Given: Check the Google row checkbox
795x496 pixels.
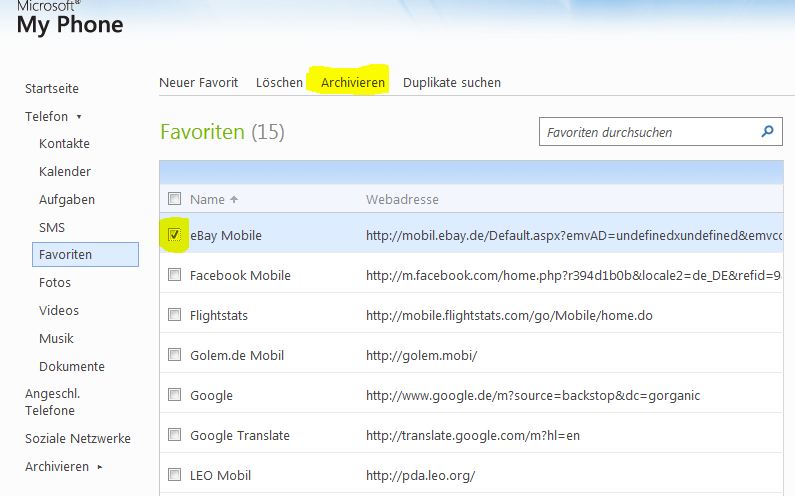Looking at the screenshot, I should pos(174,395).
